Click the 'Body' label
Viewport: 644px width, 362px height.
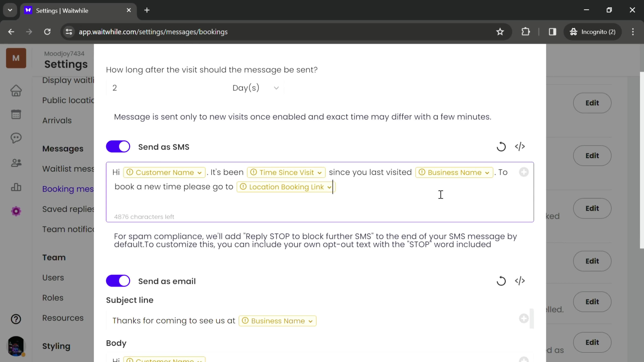(116, 343)
